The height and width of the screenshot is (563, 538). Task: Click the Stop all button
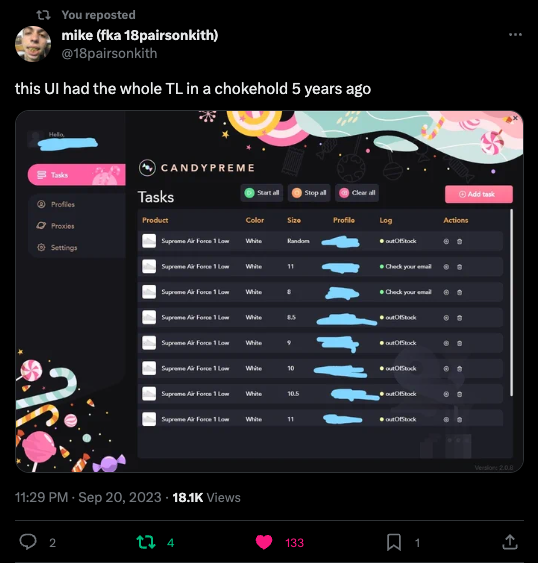tap(309, 193)
